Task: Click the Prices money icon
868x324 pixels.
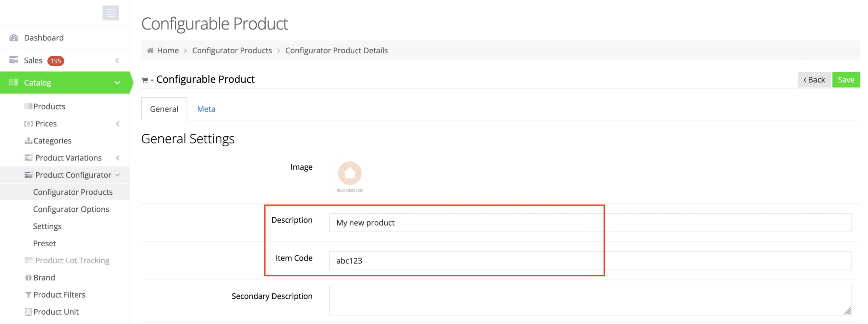Action: [x=28, y=123]
